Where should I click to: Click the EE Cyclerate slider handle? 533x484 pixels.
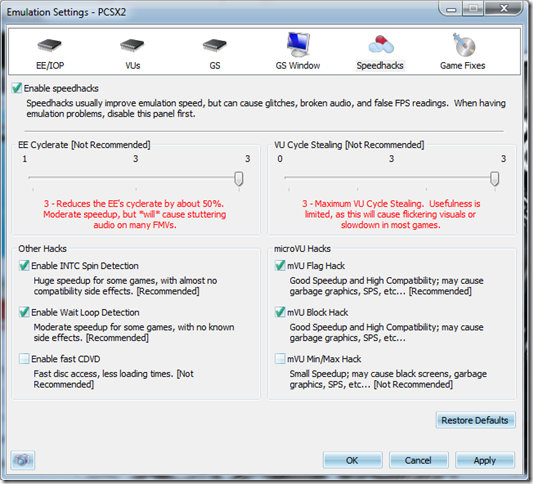239,179
